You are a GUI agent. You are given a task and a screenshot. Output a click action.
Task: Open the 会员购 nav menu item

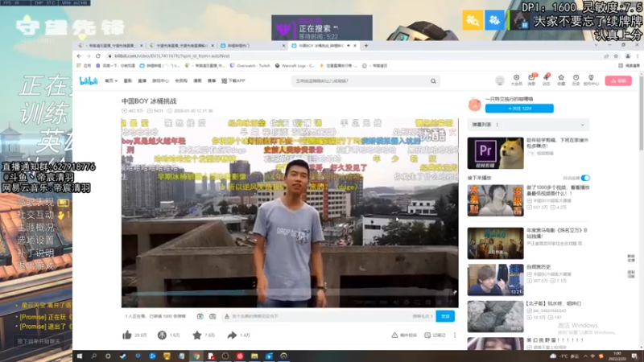[181, 81]
